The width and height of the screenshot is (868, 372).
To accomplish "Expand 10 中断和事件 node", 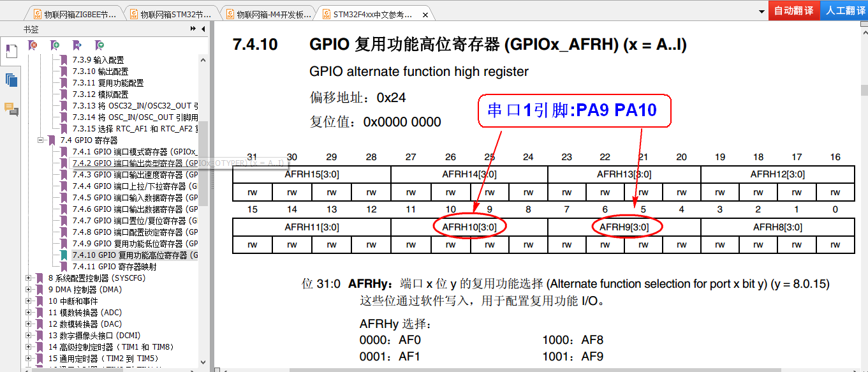I will click(x=28, y=301).
